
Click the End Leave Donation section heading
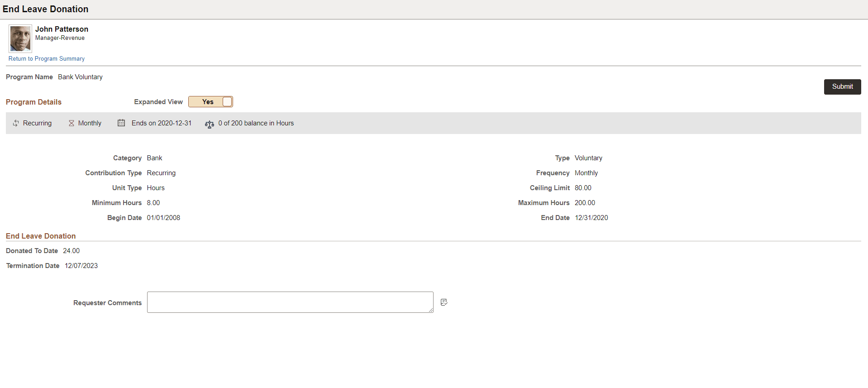[x=41, y=236]
